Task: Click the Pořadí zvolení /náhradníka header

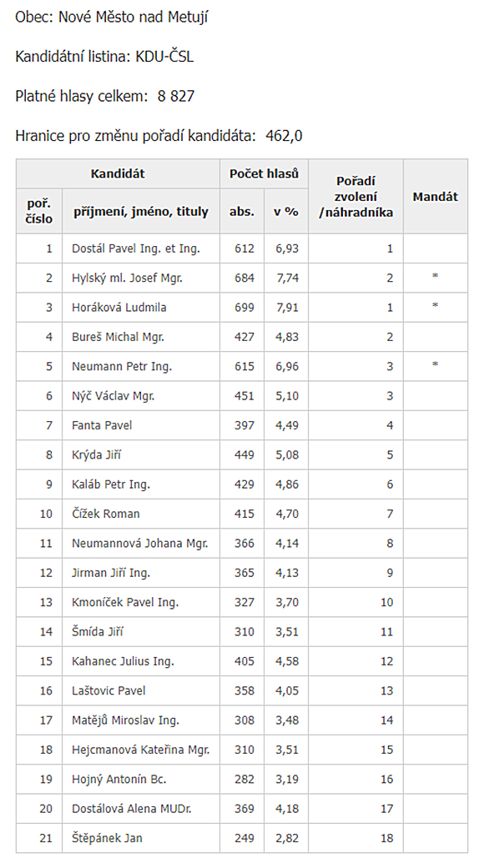Action: point(355,197)
